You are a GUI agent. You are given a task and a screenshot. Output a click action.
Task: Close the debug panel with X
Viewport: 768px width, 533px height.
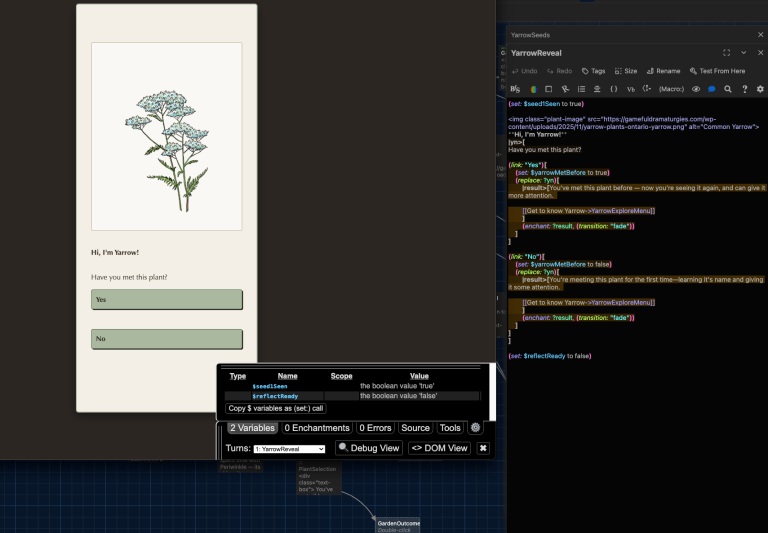coord(483,448)
